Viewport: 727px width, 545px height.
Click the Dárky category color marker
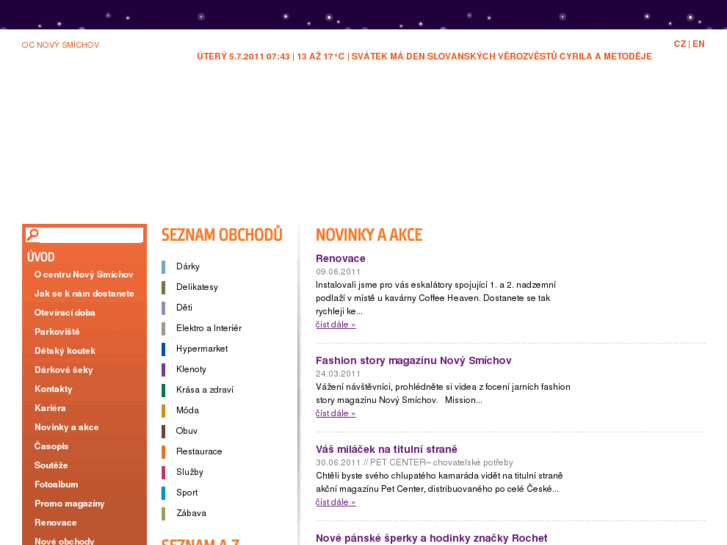pos(163,267)
